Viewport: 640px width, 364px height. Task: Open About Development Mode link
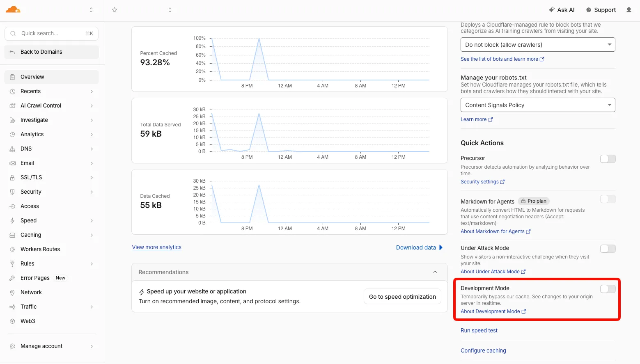coord(493,311)
